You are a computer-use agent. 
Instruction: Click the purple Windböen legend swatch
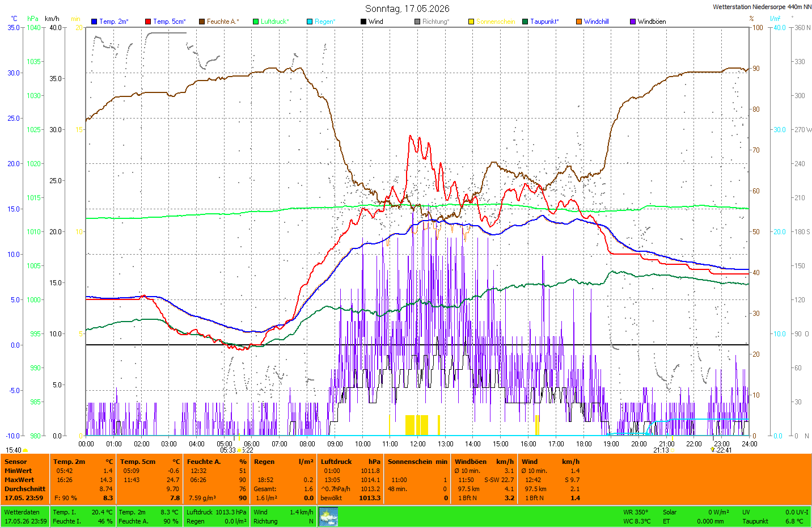click(633, 22)
